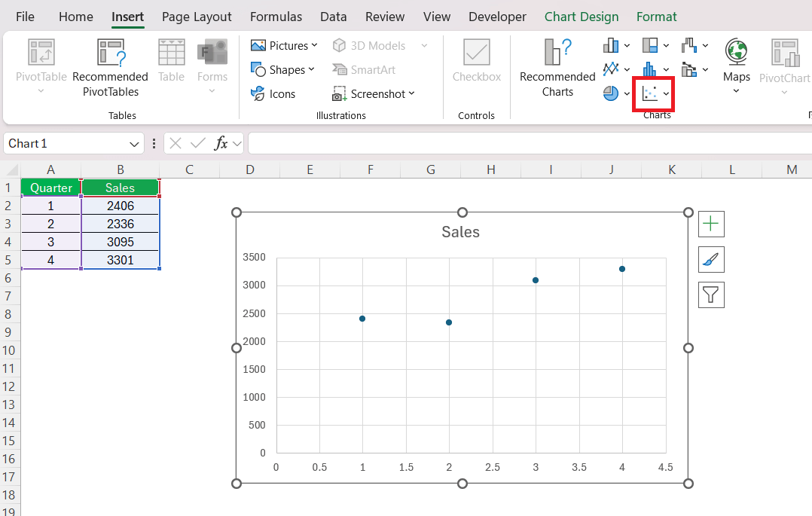This screenshot has width=812, height=516.
Task: Click the formula bar Cancel X button
Action: click(x=176, y=144)
